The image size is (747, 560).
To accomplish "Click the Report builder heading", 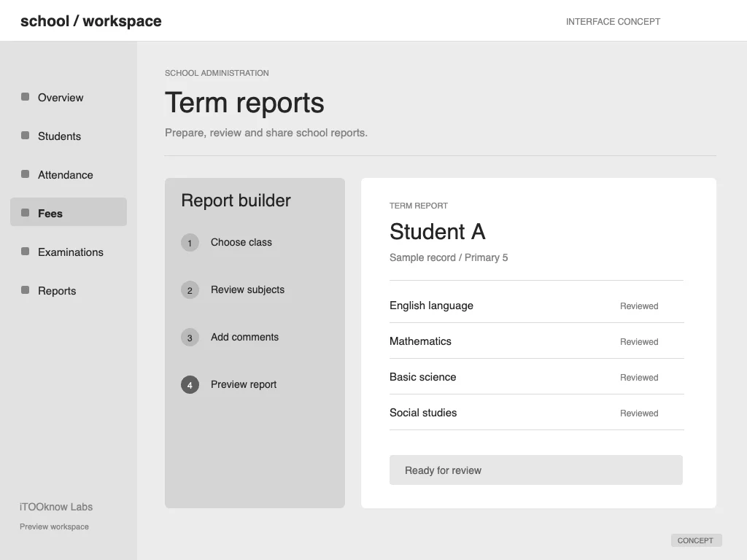I will (x=236, y=201).
